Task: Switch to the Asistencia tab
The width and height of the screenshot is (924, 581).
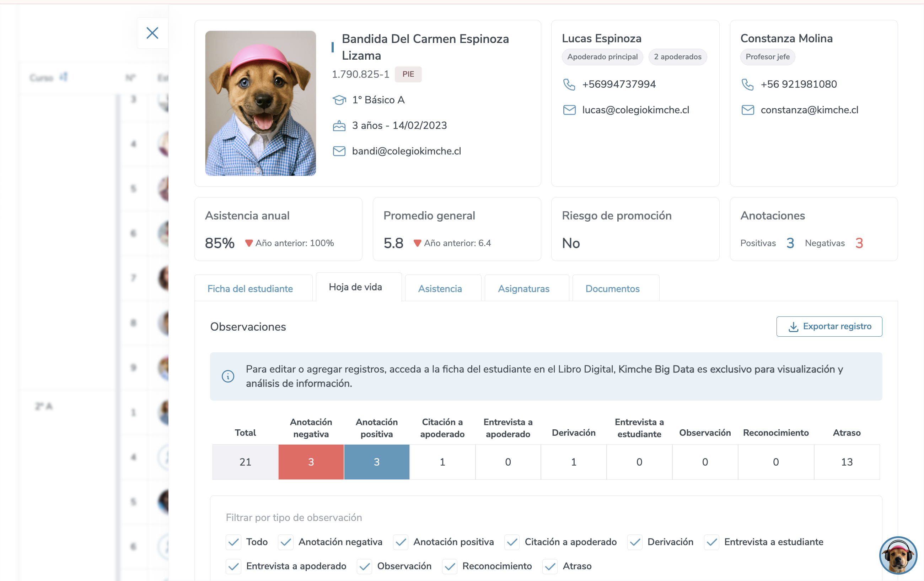Action: click(440, 289)
